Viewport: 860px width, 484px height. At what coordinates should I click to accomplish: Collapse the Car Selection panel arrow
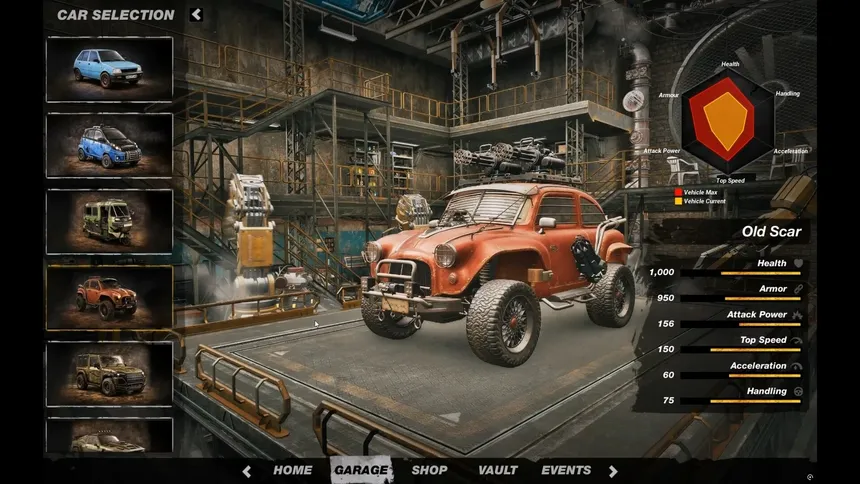(196, 14)
